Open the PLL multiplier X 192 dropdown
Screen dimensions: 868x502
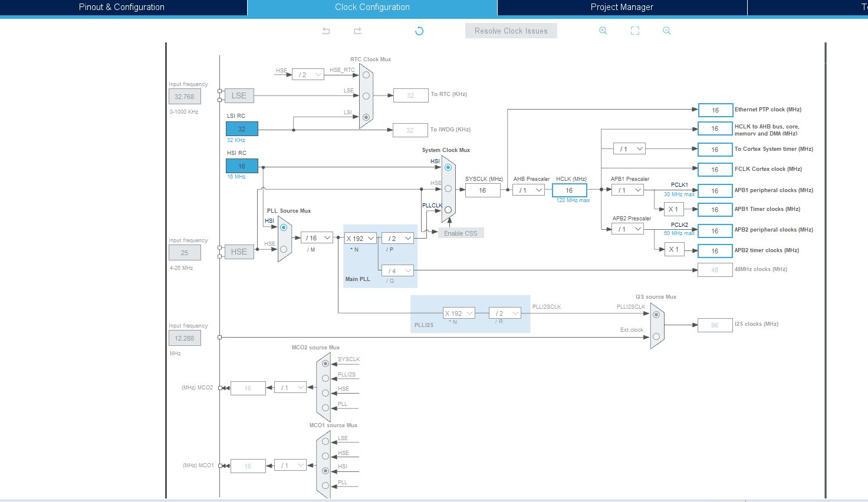(x=360, y=239)
